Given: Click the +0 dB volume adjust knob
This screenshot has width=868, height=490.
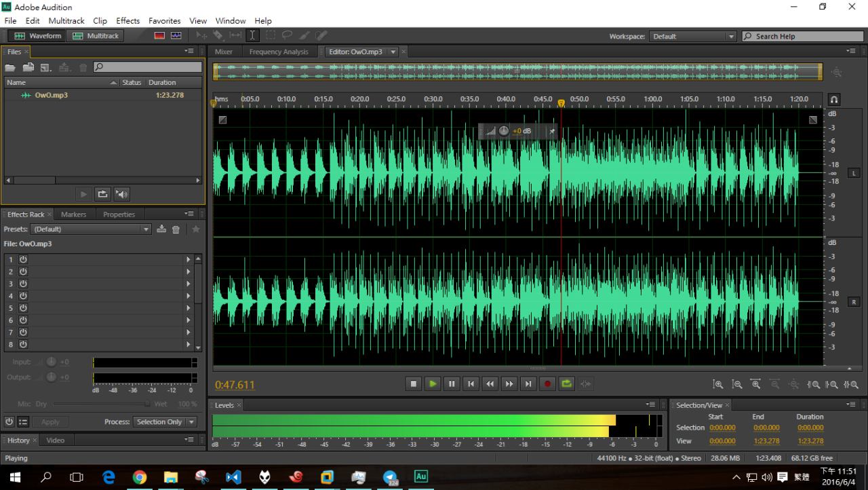Looking at the screenshot, I should tap(504, 131).
